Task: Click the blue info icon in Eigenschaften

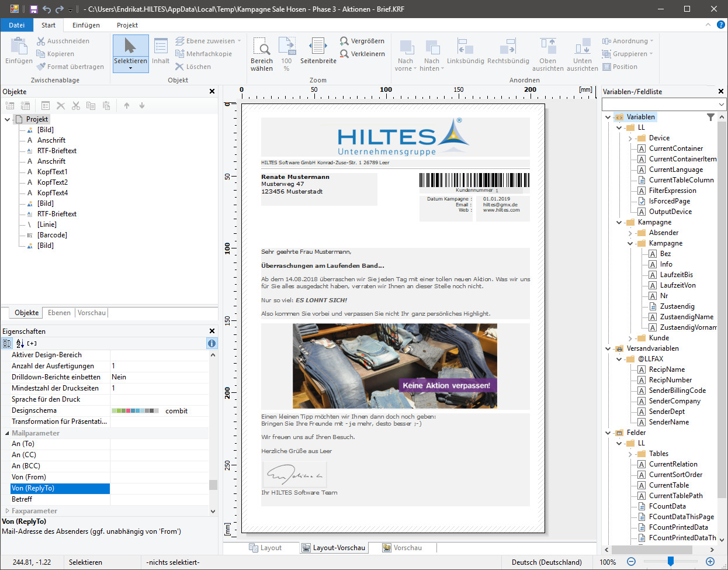Action: [x=212, y=343]
